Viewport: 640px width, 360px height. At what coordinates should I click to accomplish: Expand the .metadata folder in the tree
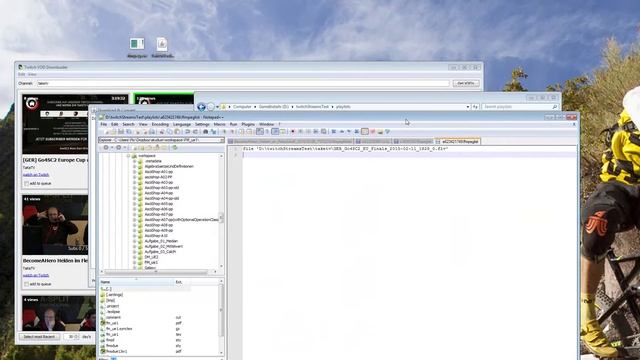(x=134, y=161)
